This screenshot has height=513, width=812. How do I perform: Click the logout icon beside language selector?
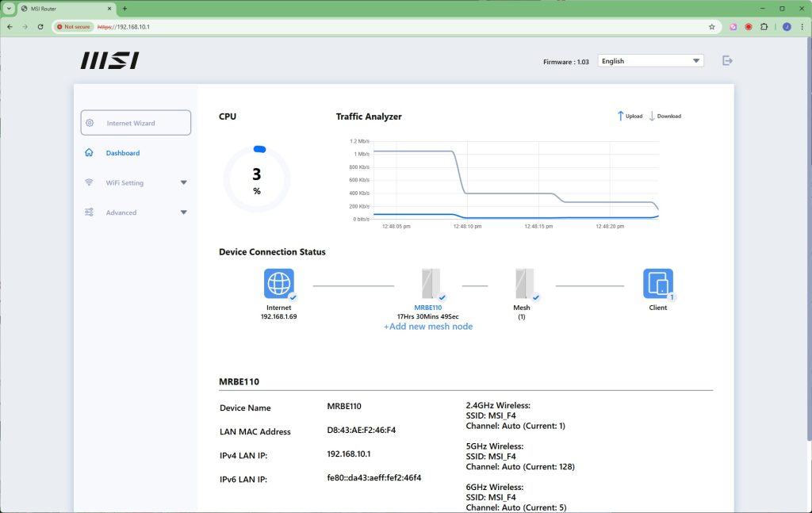727,60
